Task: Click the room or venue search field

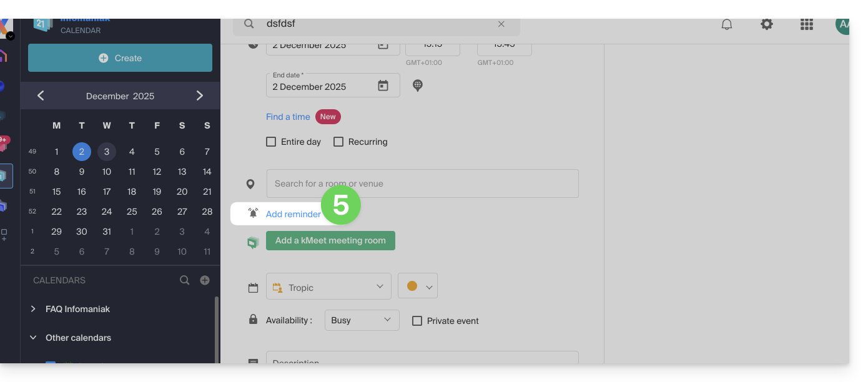Action: pos(422,184)
